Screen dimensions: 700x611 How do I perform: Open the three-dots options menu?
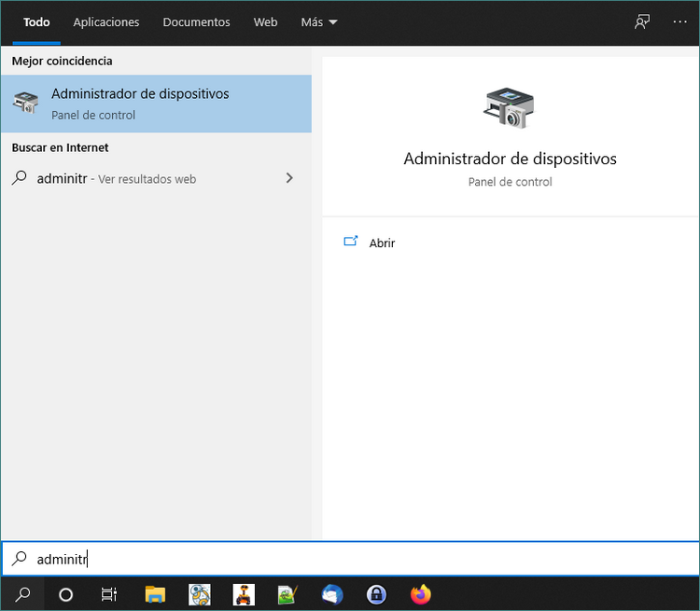click(x=679, y=21)
